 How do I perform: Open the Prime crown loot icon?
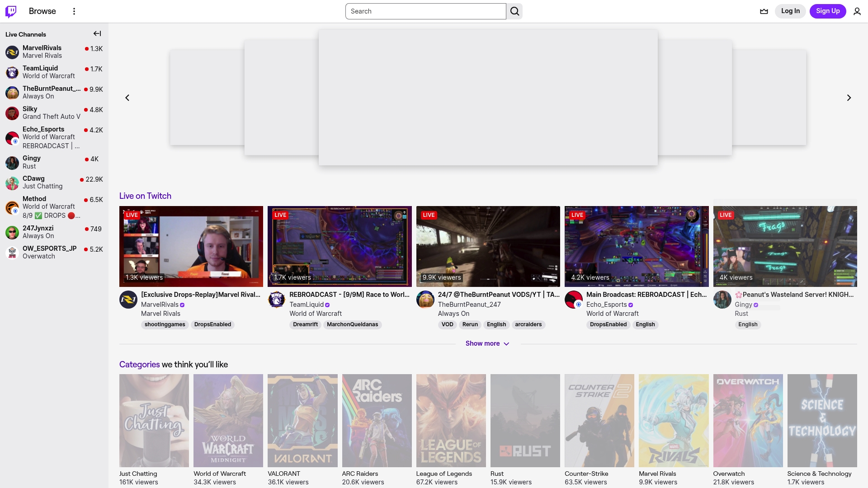point(764,11)
